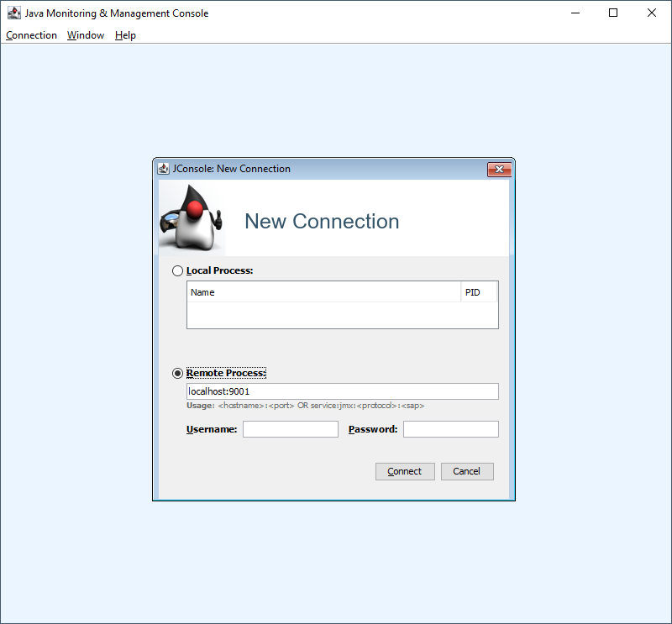Viewport: 672px width, 624px height.
Task: Select the Local Process radio button
Action: point(177,271)
